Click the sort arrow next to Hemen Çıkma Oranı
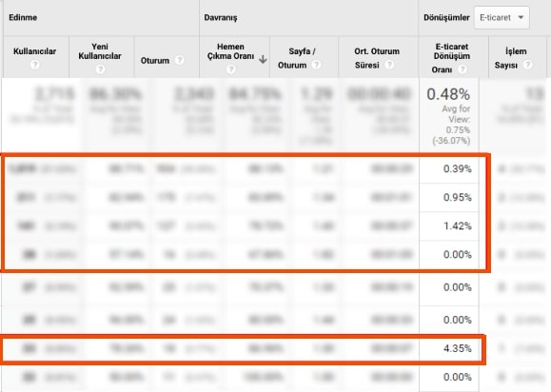551x392 pixels. 263,59
